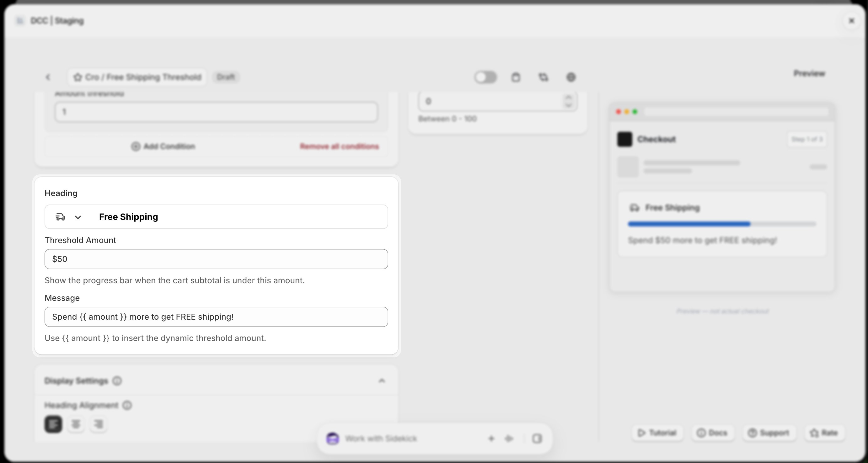Click the Sidekick avatar icon

click(x=333, y=439)
